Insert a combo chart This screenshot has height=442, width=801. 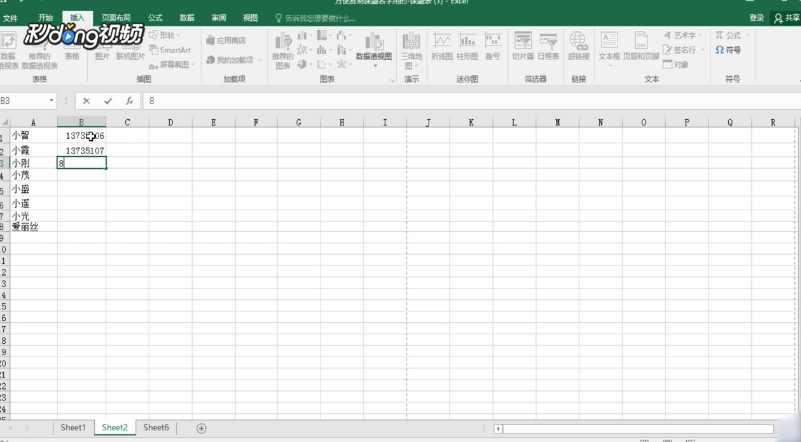(342, 50)
